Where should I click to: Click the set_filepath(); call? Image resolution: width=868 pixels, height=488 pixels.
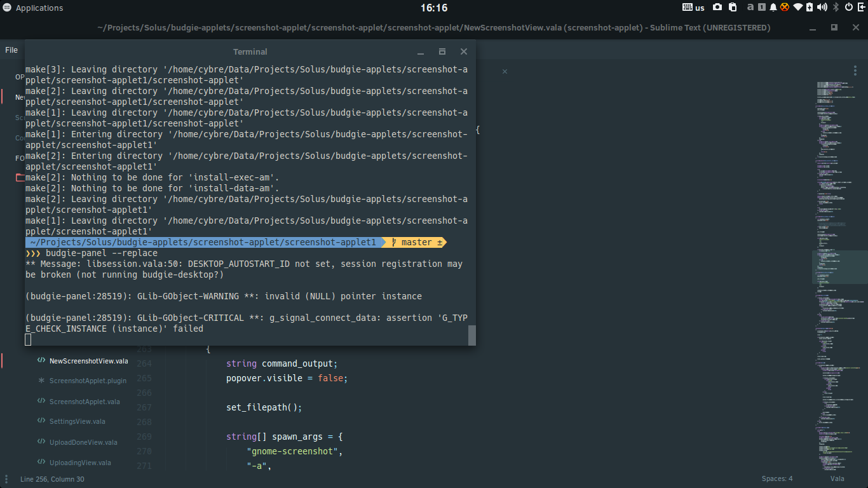coord(264,407)
